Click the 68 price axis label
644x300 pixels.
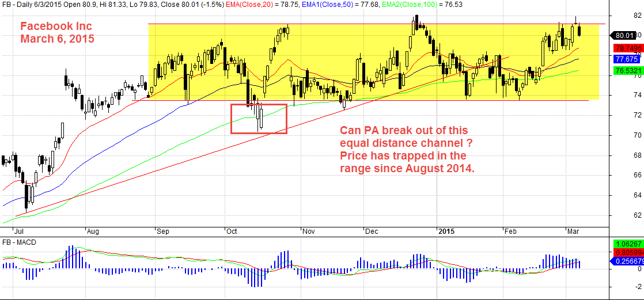[x=638, y=155]
